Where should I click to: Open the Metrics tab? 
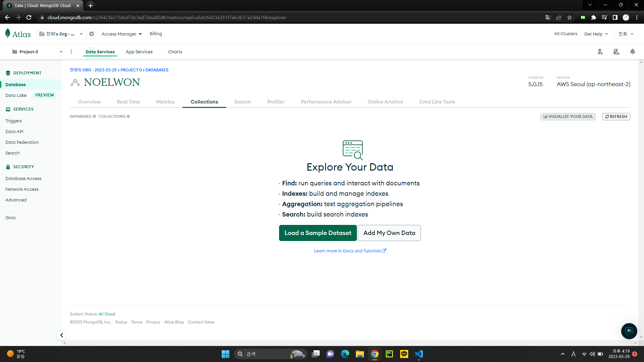165,102
